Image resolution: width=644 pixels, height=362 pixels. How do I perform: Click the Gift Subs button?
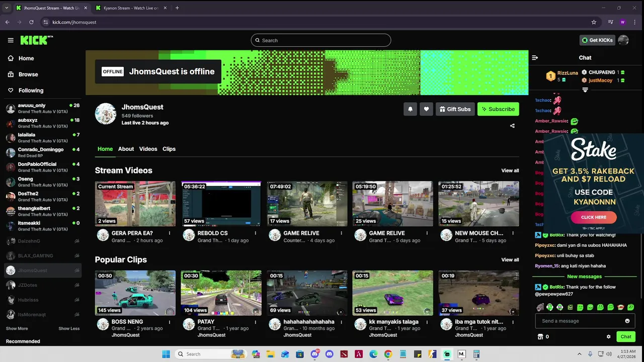pyautogui.click(x=455, y=109)
